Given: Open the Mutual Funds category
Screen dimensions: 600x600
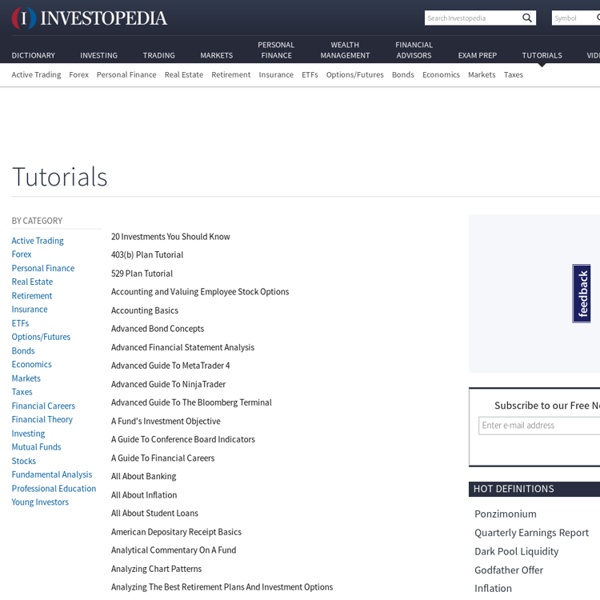Looking at the screenshot, I should (36, 447).
